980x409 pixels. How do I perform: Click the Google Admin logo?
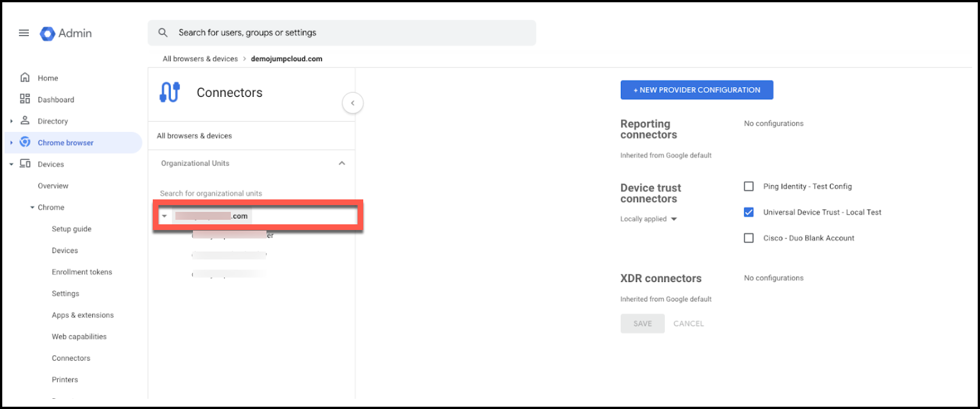pyautogui.click(x=47, y=33)
